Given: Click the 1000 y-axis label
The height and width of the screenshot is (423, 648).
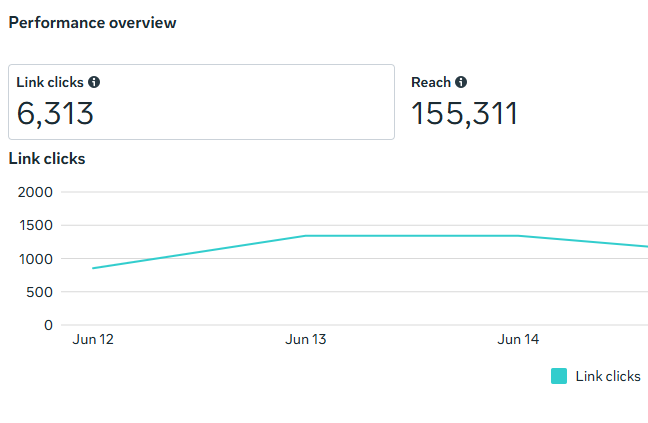Looking at the screenshot, I should 36,259.
